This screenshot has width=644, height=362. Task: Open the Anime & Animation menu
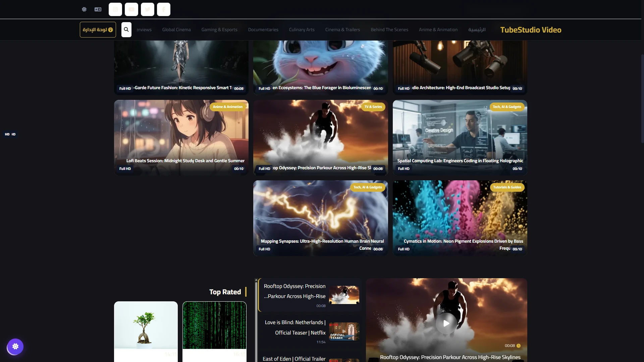pos(438,29)
